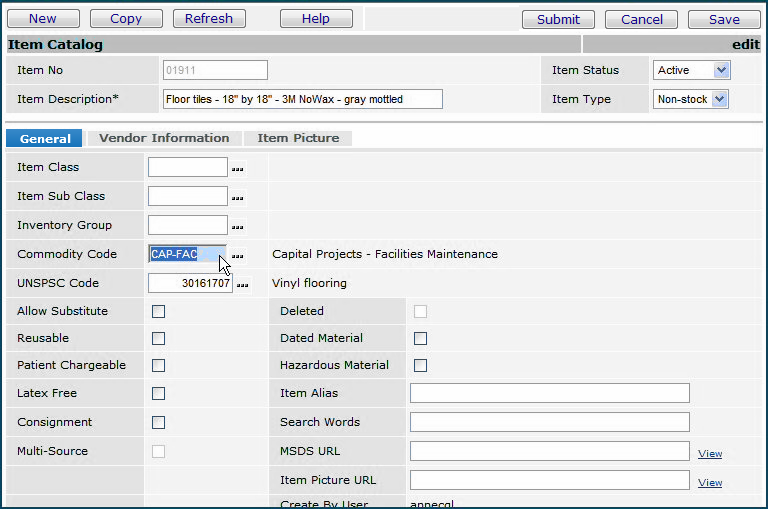Open Item Sub Class lookup ellipsis

coord(238,197)
